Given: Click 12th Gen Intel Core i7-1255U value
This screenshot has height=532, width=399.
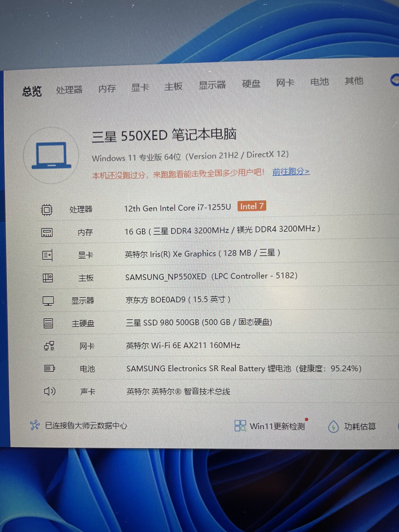Looking at the screenshot, I should pos(177,208).
